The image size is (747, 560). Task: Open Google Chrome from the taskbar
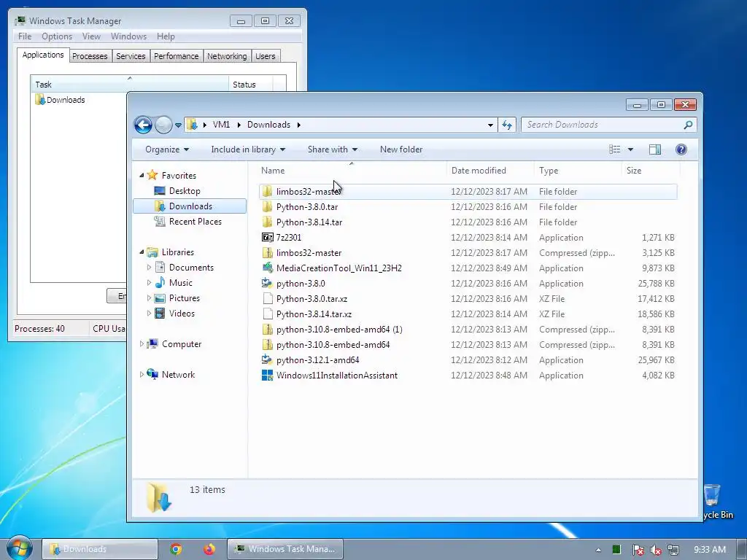(176, 549)
